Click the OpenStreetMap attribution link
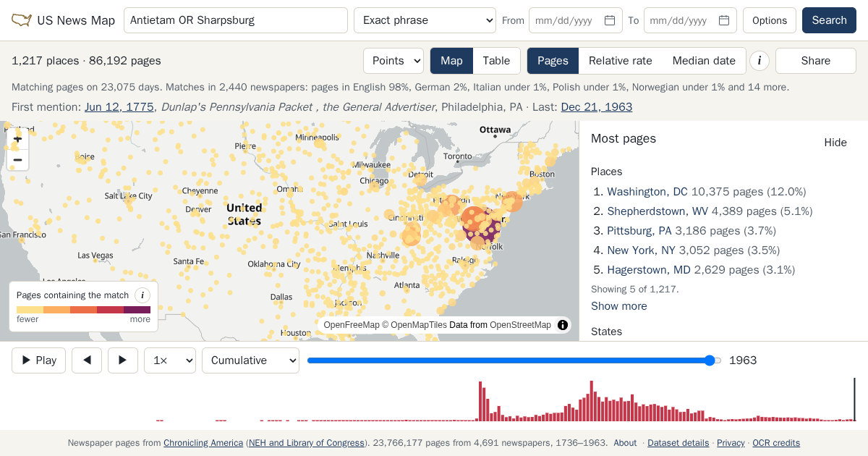 [520, 325]
